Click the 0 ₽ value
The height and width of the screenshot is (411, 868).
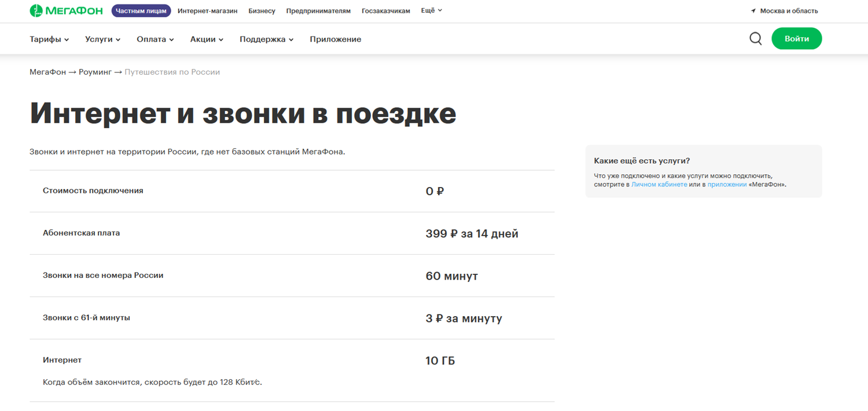pyautogui.click(x=435, y=191)
